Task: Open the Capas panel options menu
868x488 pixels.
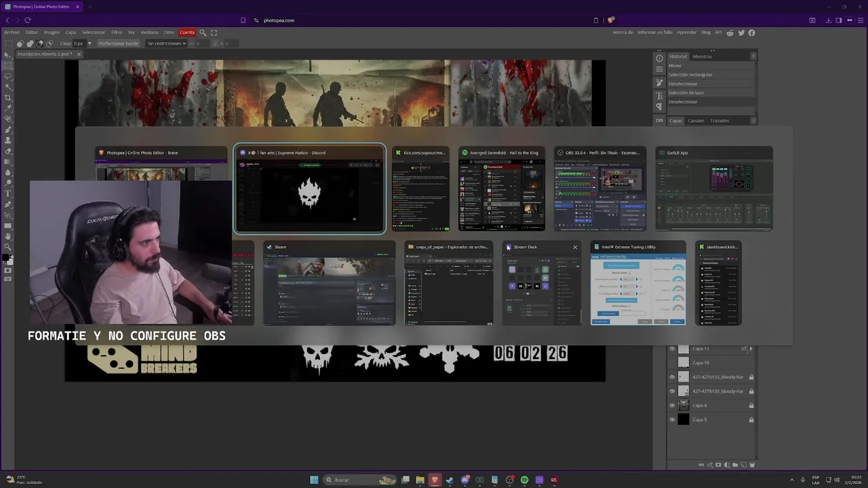Action: pyautogui.click(x=753, y=121)
